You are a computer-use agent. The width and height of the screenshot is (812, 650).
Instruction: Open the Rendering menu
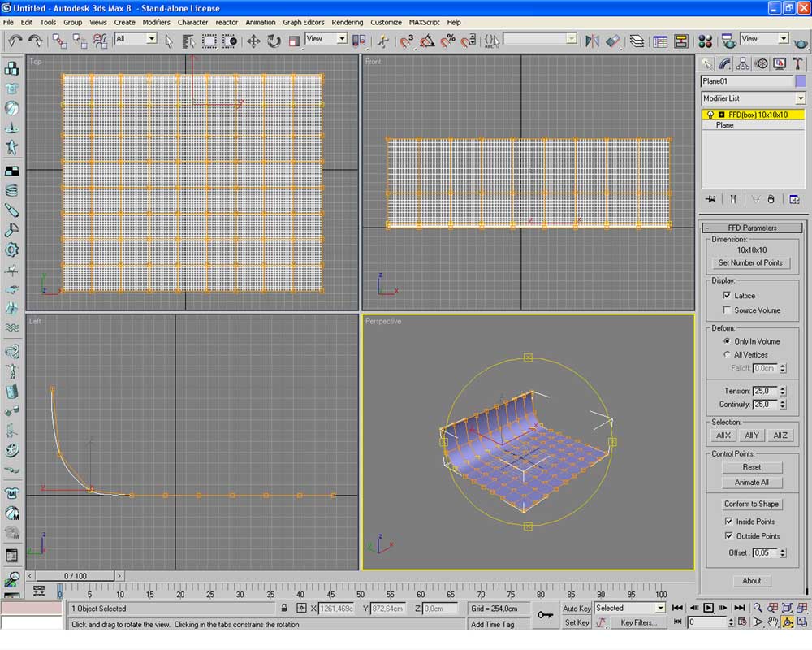click(347, 22)
